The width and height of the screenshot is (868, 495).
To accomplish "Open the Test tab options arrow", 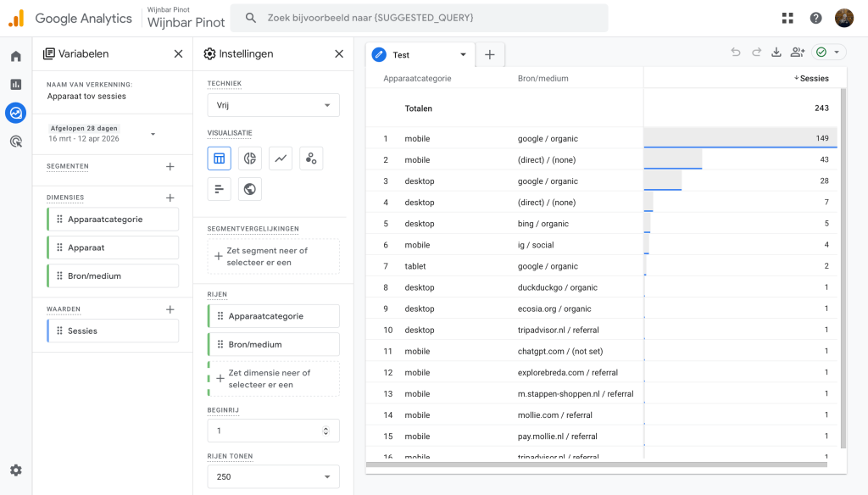I will (x=464, y=55).
